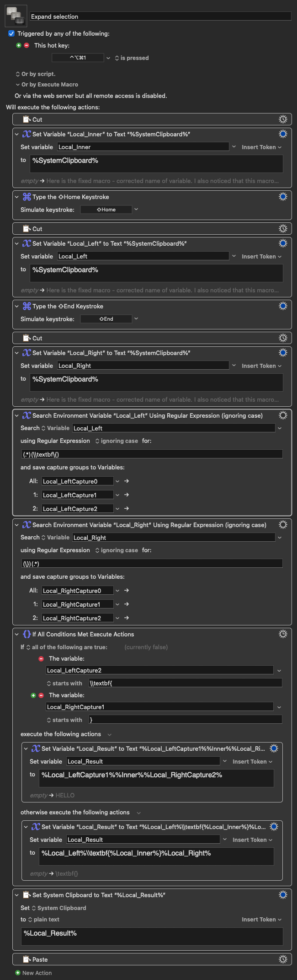Open the gear menu for Set Variable "Local_Right" action
This screenshot has height=980, width=297.
click(283, 352)
